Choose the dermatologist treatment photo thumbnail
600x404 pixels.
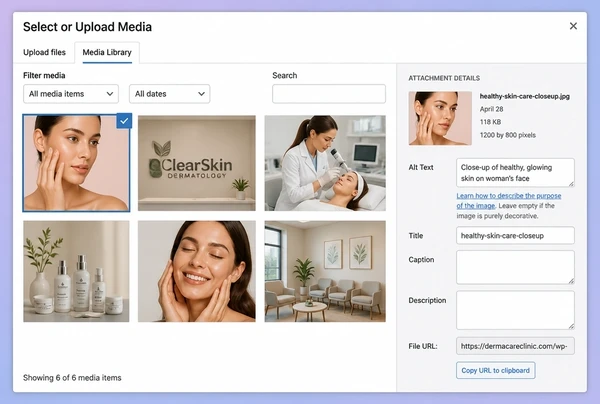[325, 163]
